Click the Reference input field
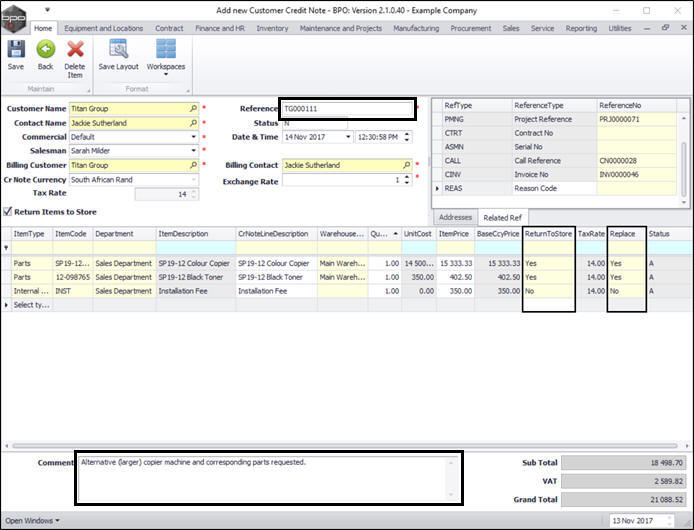Screen dimensions: 694x530 pyautogui.click(x=347, y=109)
